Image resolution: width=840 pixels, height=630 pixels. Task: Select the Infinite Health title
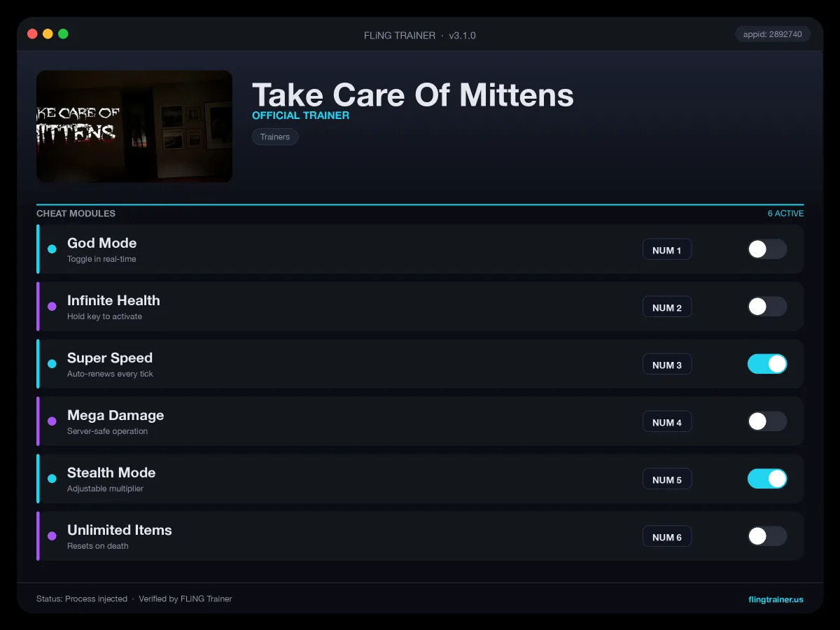[113, 300]
